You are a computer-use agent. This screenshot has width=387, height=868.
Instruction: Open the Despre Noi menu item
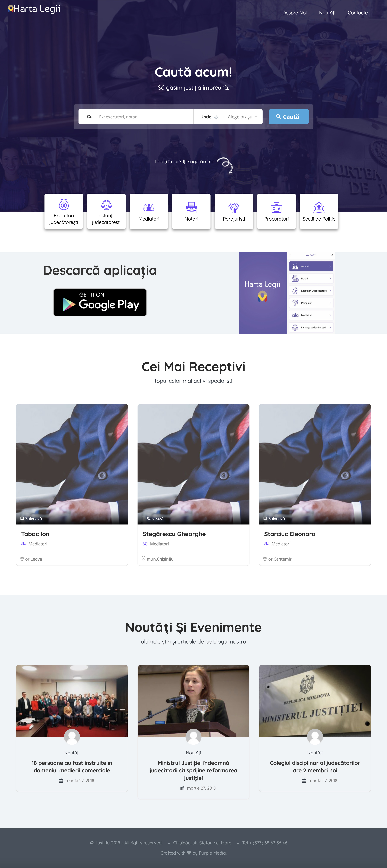(294, 13)
